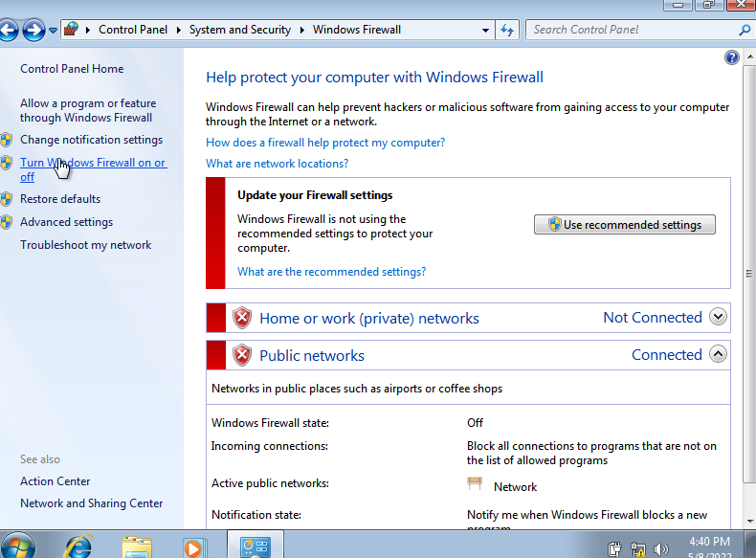Click red shield icon of Home or work networks
The height and width of the screenshot is (558, 756).
point(242,319)
